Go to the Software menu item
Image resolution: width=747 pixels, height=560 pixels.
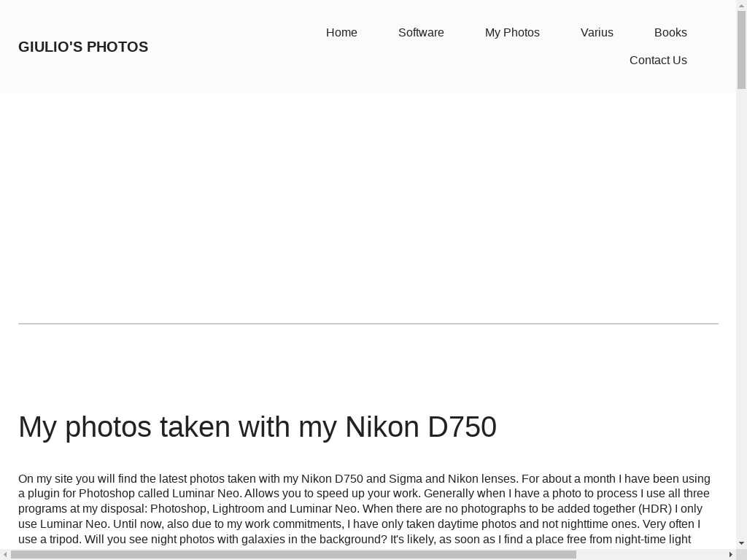coord(421,33)
